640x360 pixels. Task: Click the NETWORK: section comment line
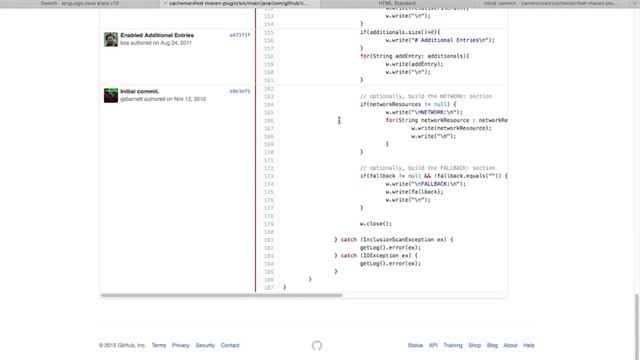click(426, 96)
